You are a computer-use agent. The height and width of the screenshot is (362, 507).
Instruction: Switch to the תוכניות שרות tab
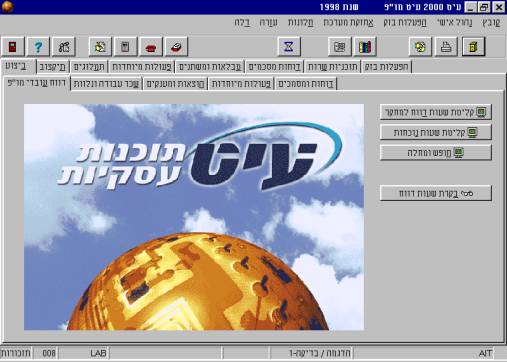click(332, 67)
